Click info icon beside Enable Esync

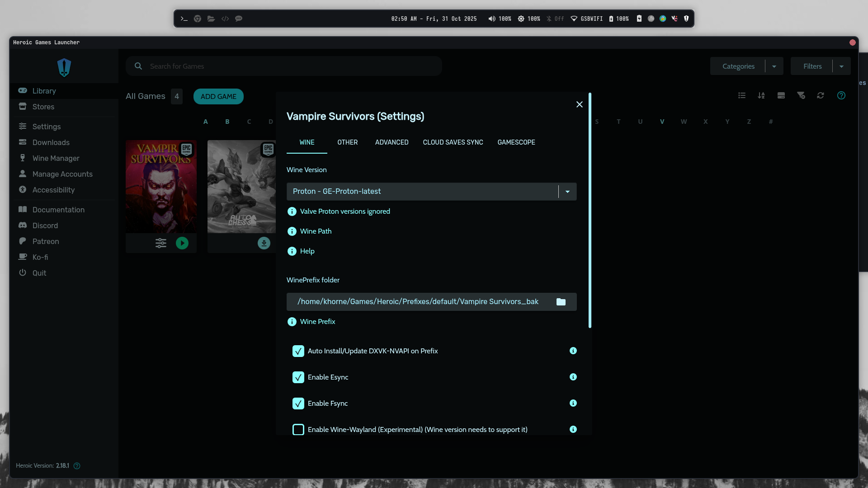click(x=573, y=377)
